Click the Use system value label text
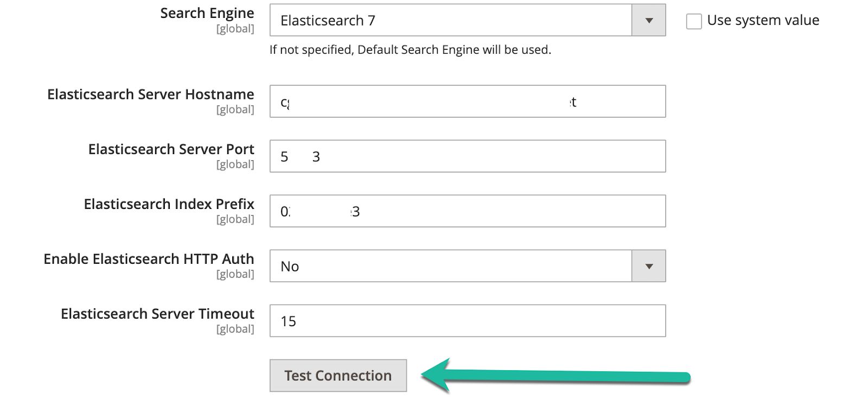This screenshot has width=868, height=406. point(763,20)
